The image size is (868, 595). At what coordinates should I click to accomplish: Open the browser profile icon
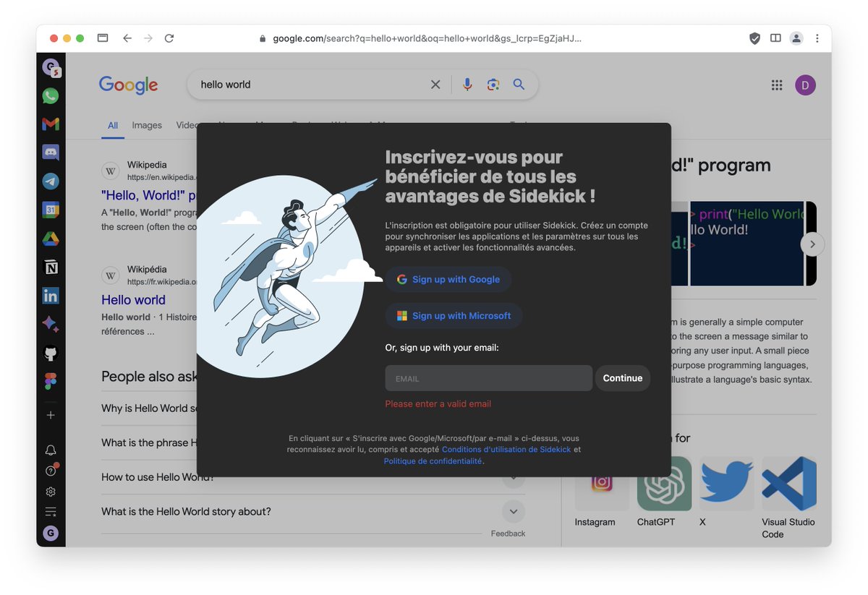796,38
